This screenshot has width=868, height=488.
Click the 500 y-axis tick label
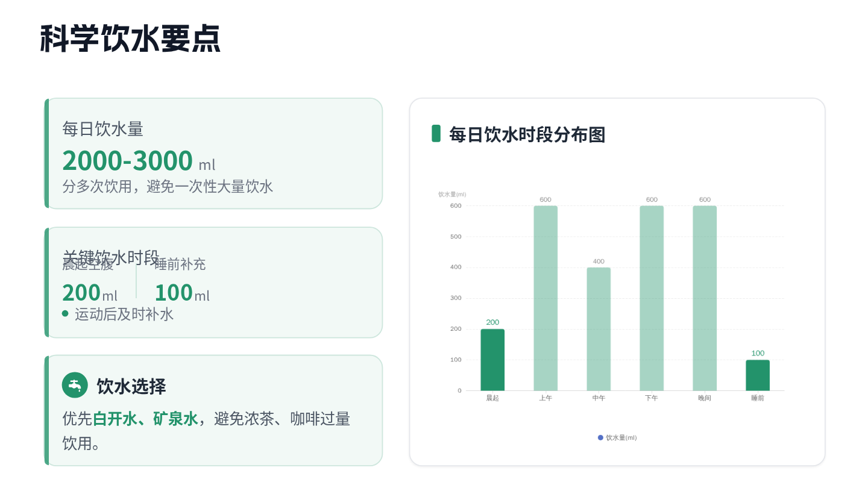[x=456, y=237]
